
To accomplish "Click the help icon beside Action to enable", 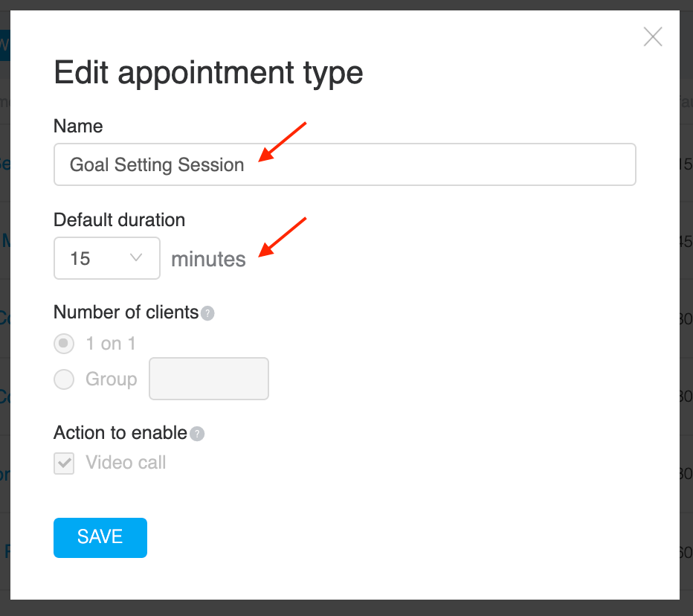I will pyautogui.click(x=197, y=434).
